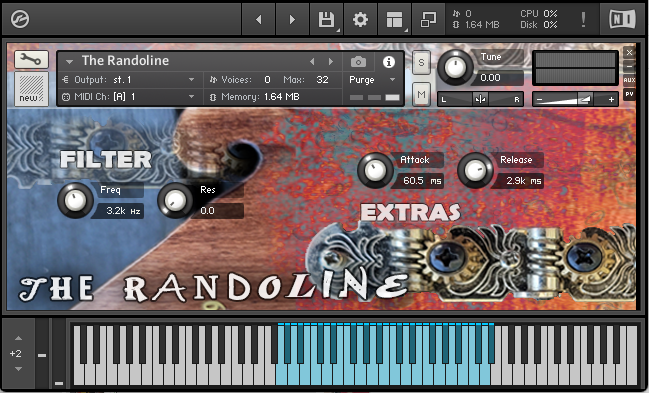Click the Native Instruments logo

(x=622, y=19)
